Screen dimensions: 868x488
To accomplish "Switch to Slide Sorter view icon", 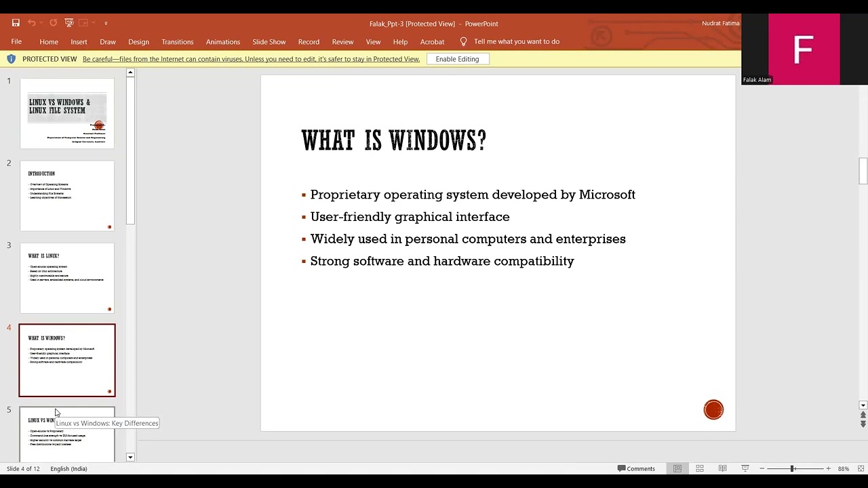I will click(x=700, y=468).
